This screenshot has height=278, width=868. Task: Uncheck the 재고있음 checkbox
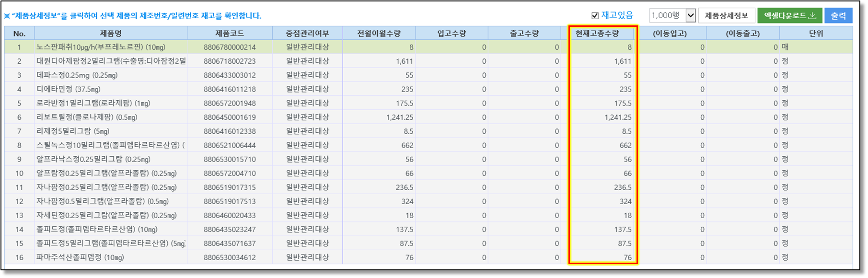(595, 16)
